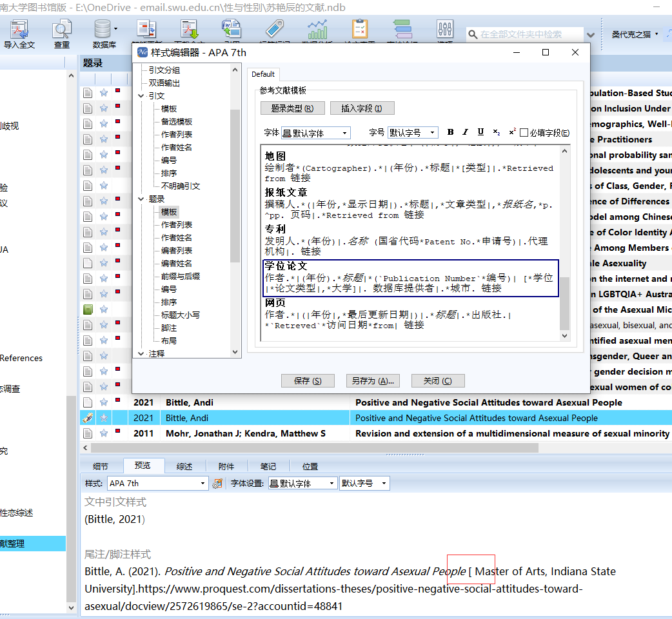Apply superscript formatting in style editor
This screenshot has width=672, height=619.
(x=511, y=132)
